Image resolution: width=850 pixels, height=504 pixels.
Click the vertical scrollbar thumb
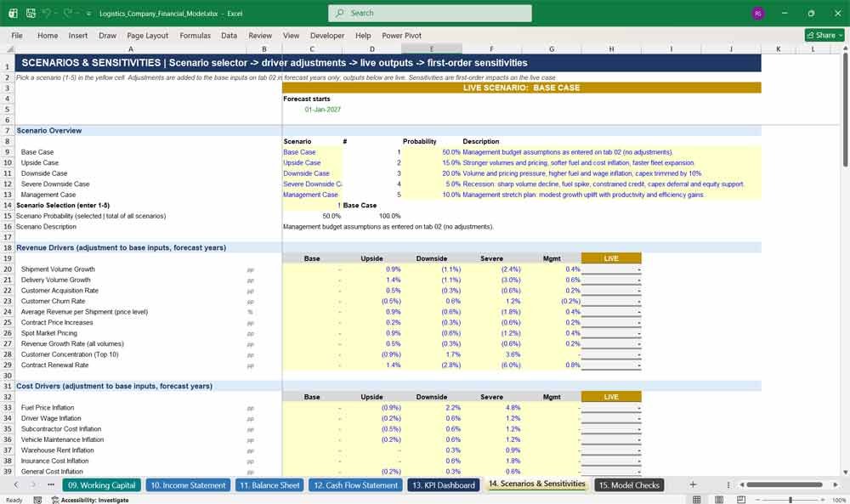845,111
